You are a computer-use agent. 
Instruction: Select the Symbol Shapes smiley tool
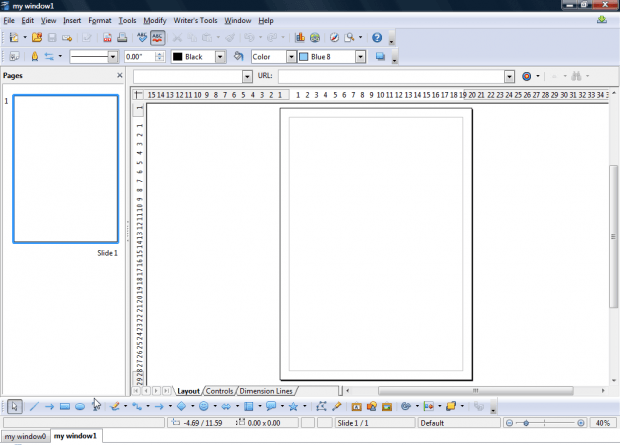click(x=204, y=406)
